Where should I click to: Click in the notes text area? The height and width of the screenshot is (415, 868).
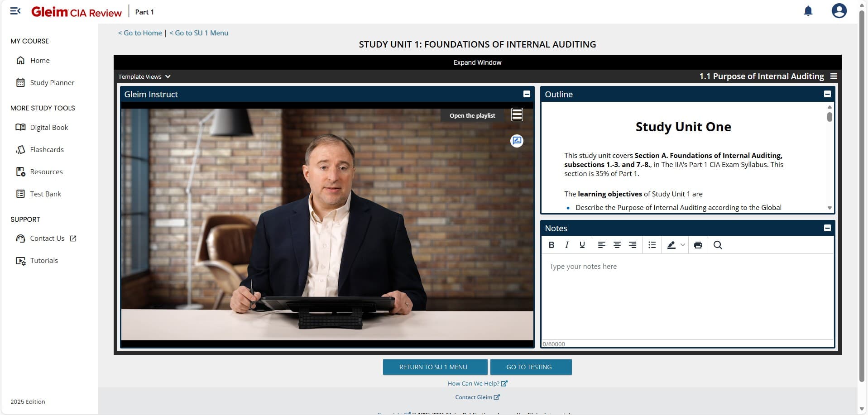click(686, 294)
